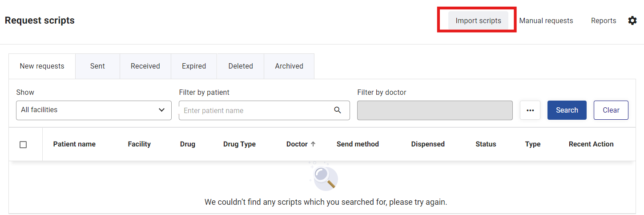The image size is (644, 215).
Task: Click the Clear button
Action: (x=611, y=110)
